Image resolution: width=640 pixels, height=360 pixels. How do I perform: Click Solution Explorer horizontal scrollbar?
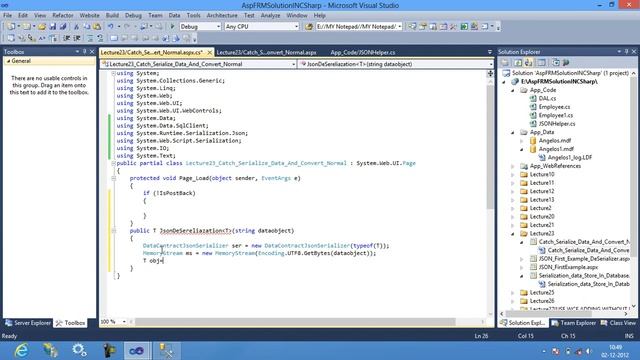[x=564, y=313]
